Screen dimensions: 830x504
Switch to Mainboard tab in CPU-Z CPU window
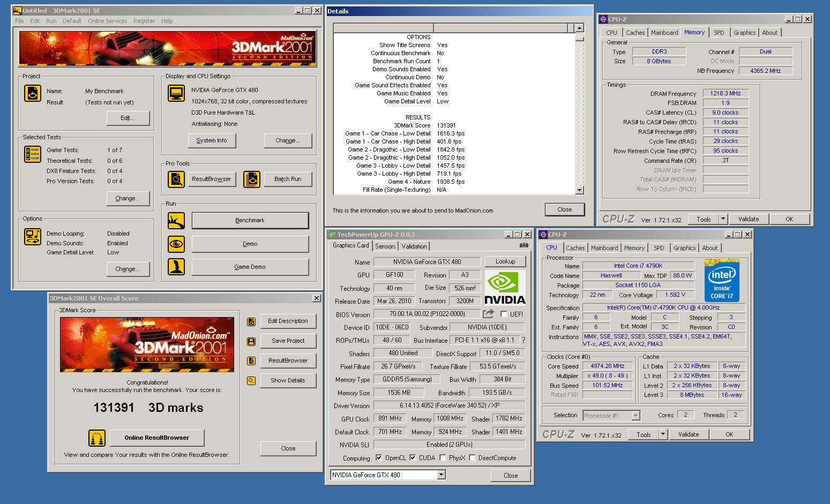[604, 248]
